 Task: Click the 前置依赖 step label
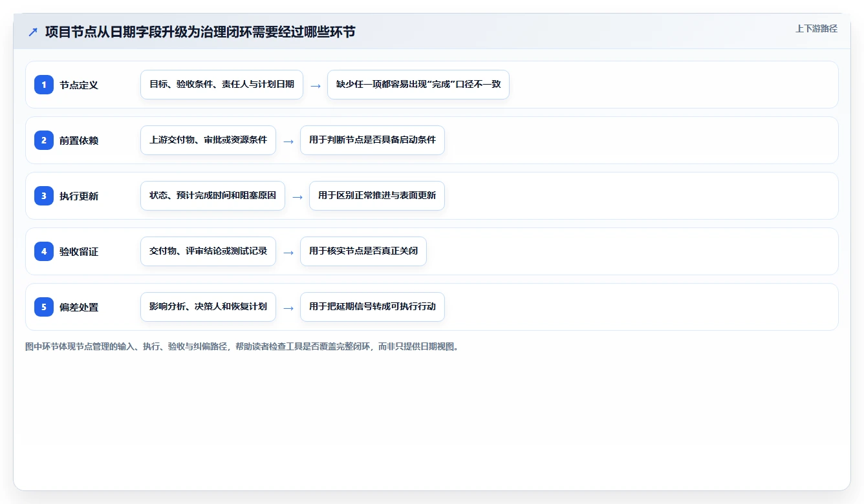pyautogui.click(x=79, y=140)
